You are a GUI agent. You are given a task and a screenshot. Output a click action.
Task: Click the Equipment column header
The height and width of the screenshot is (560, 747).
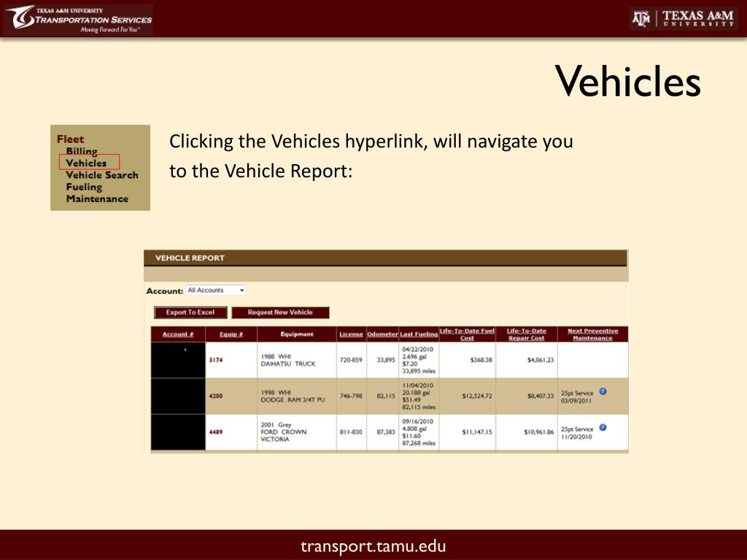tap(297, 334)
